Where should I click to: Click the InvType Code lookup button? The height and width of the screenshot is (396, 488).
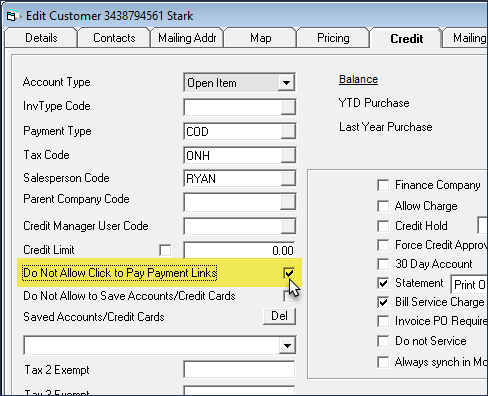click(288, 107)
